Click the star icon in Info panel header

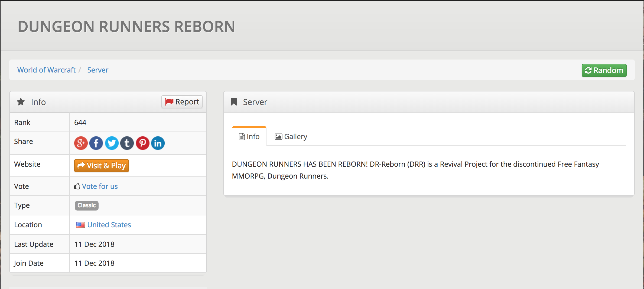click(21, 102)
